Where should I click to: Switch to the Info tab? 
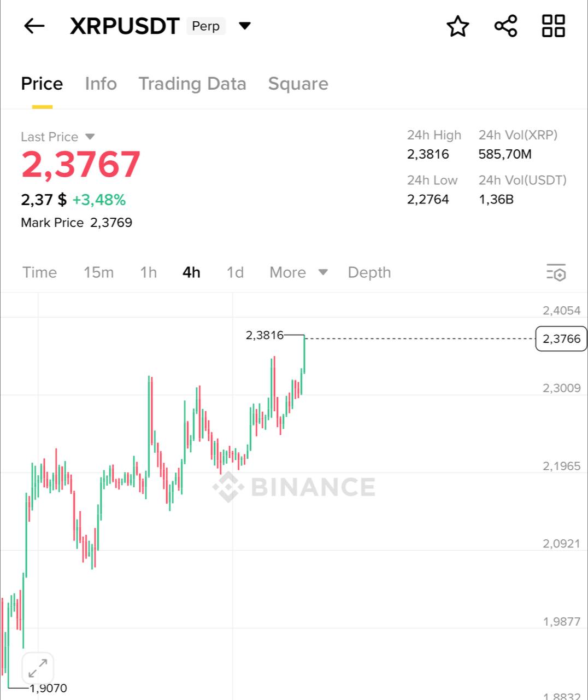[101, 84]
